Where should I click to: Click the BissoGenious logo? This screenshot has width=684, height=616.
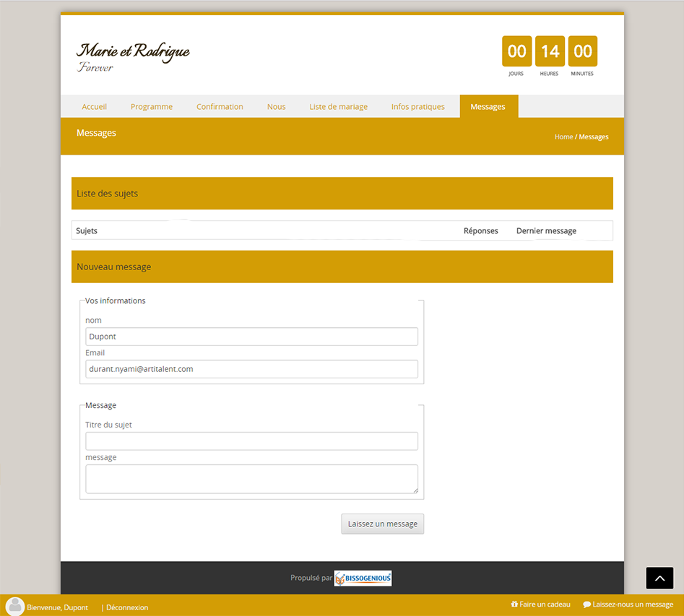pyautogui.click(x=363, y=578)
